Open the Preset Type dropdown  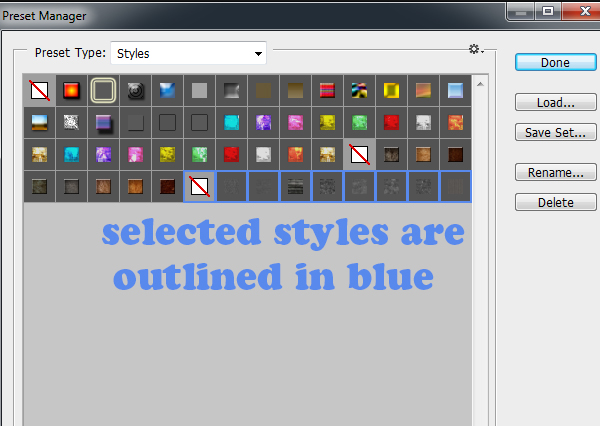pos(188,53)
